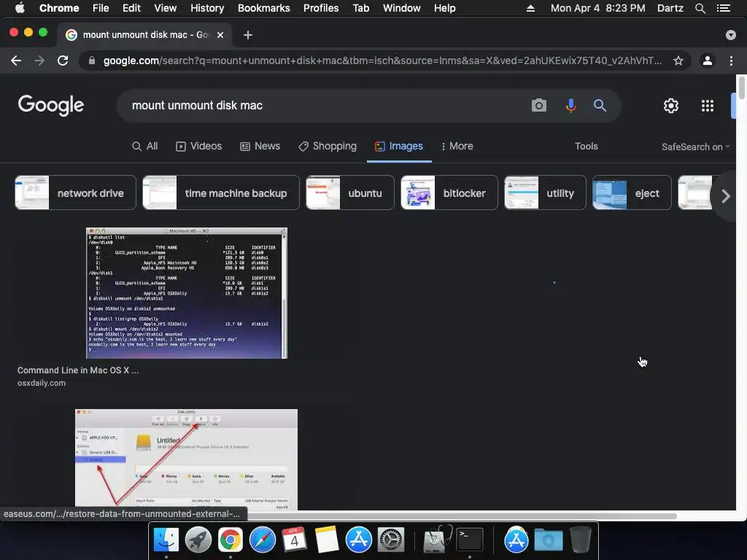Filter results by bitlocker chip

pyautogui.click(x=449, y=192)
